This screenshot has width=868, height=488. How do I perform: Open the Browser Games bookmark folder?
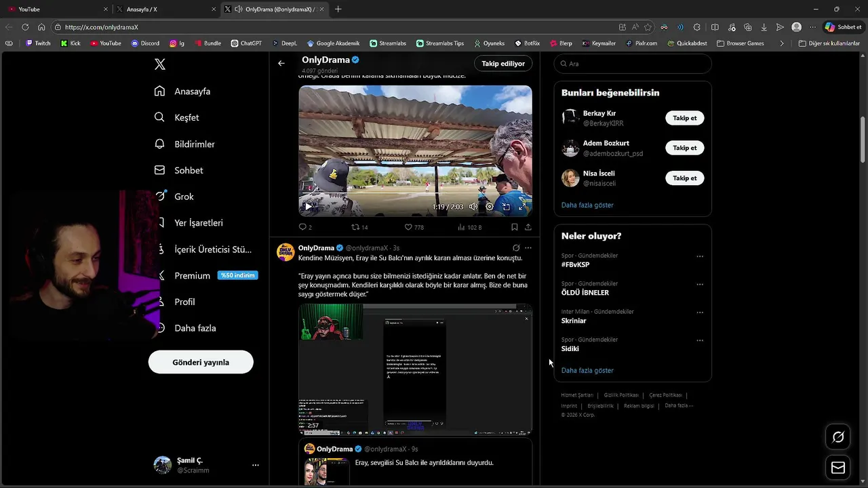pos(740,43)
